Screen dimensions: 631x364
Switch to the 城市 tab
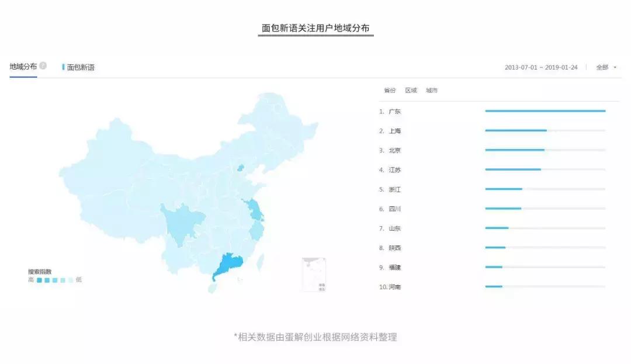click(432, 91)
